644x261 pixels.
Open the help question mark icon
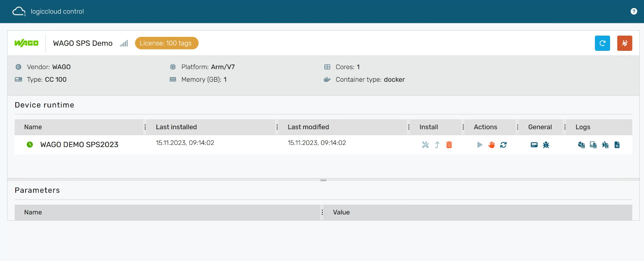tap(634, 11)
